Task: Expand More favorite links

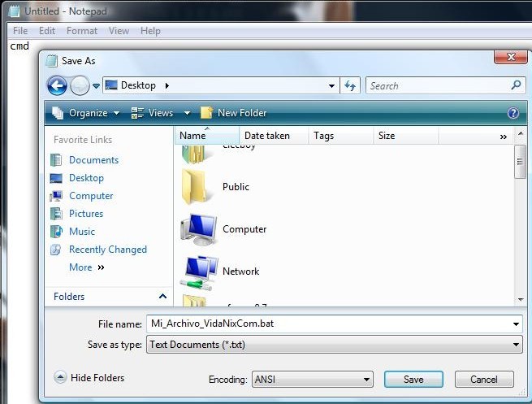Action: point(87,267)
